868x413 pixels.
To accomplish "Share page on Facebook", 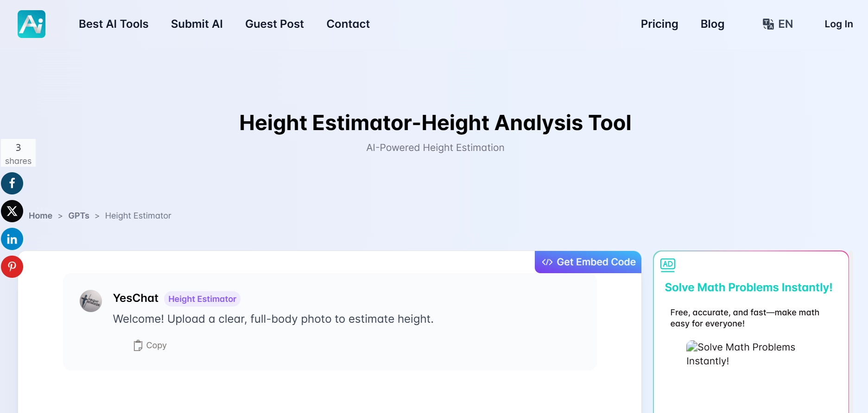I will 12,183.
